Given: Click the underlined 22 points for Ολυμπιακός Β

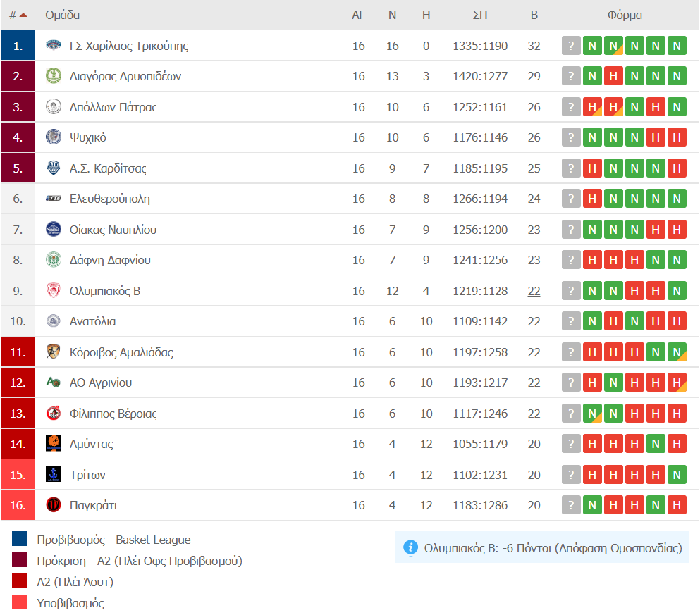Looking at the screenshot, I should point(534,291).
